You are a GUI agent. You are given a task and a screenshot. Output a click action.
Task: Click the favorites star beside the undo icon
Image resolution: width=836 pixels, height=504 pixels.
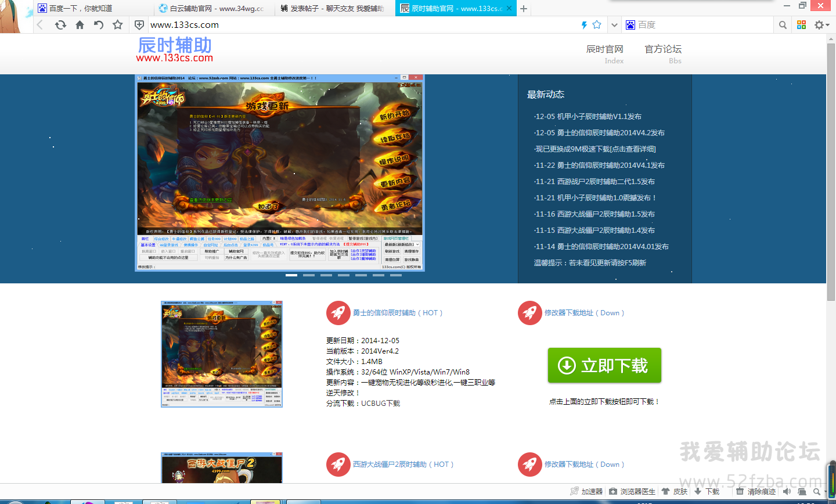[118, 25]
